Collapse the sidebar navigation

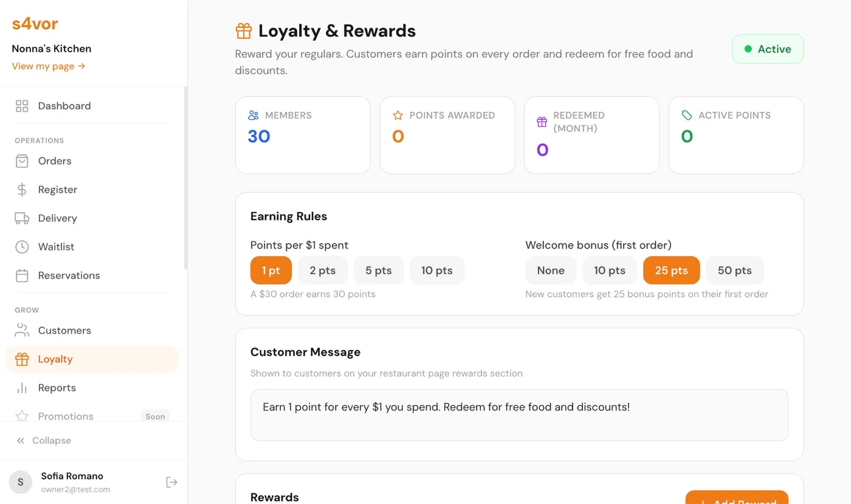coord(44,440)
